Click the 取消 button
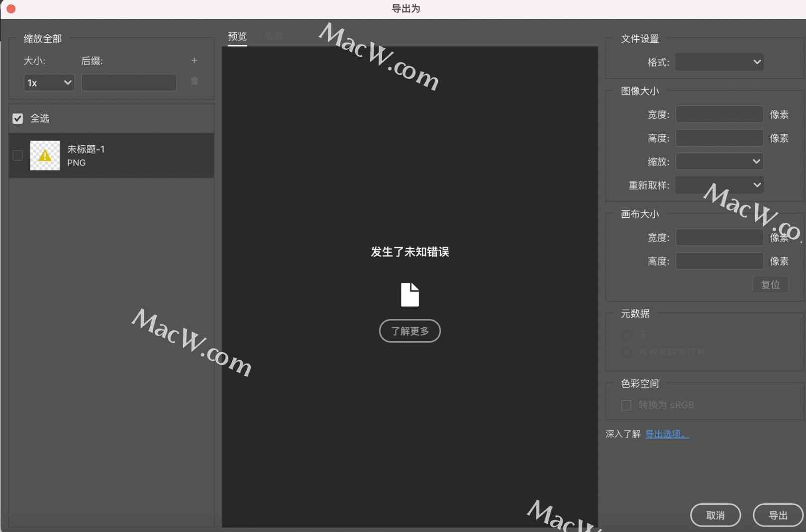Viewport: 806px width, 532px height. click(715, 515)
